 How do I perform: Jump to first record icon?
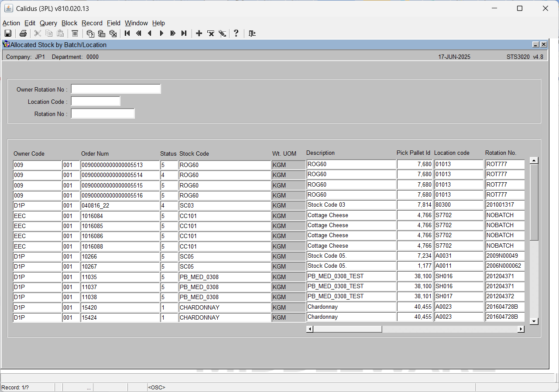[127, 34]
